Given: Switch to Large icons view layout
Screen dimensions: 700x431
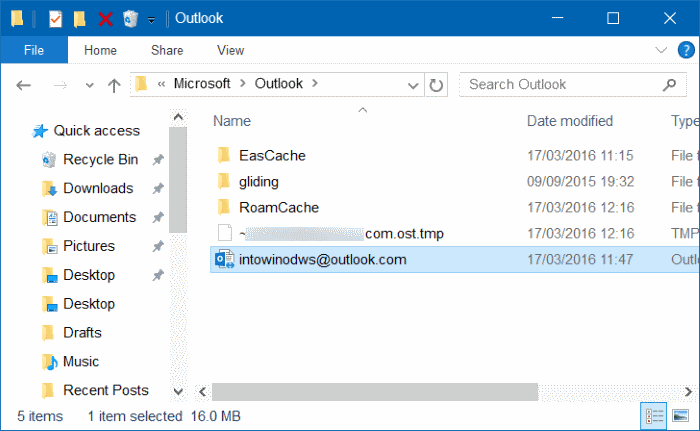Looking at the screenshot, I should coord(680,416).
